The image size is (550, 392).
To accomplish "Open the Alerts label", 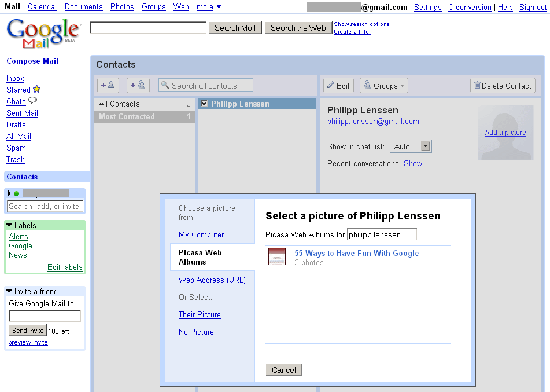I will tap(18, 236).
